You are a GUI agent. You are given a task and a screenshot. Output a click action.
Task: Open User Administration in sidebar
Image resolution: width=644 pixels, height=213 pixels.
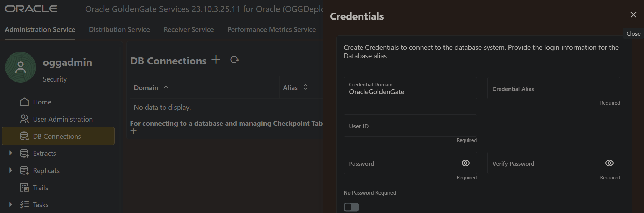(63, 119)
